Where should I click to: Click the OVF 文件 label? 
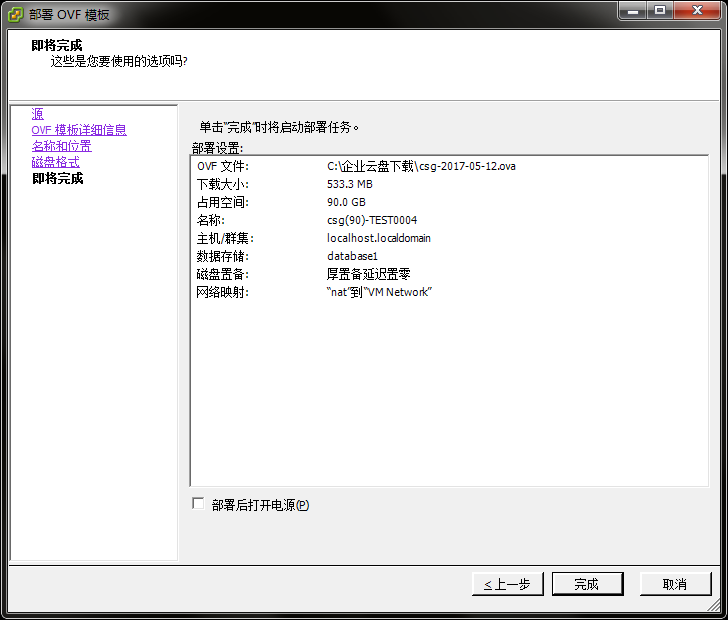[x=223, y=166]
